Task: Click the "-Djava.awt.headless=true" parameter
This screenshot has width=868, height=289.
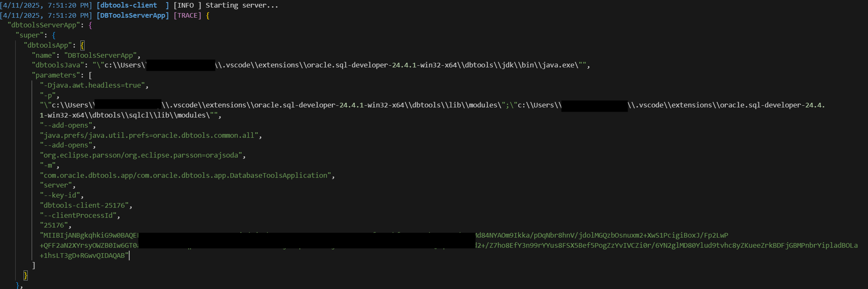Action: (94, 86)
